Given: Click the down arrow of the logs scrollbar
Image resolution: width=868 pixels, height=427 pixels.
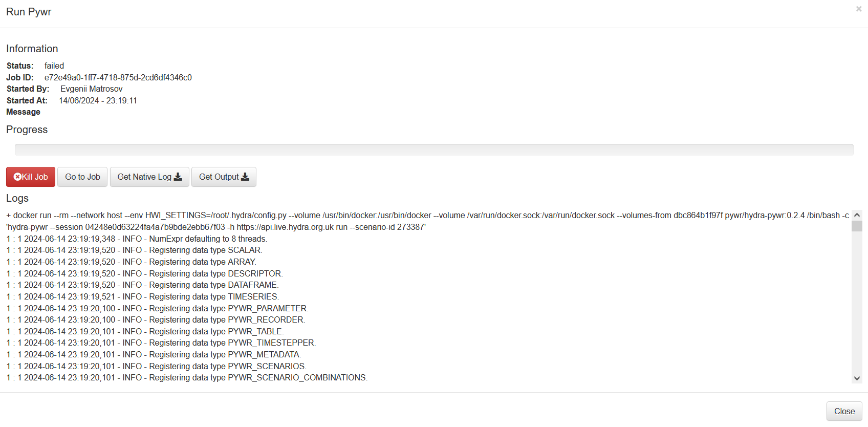Looking at the screenshot, I should [x=857, y=378].
